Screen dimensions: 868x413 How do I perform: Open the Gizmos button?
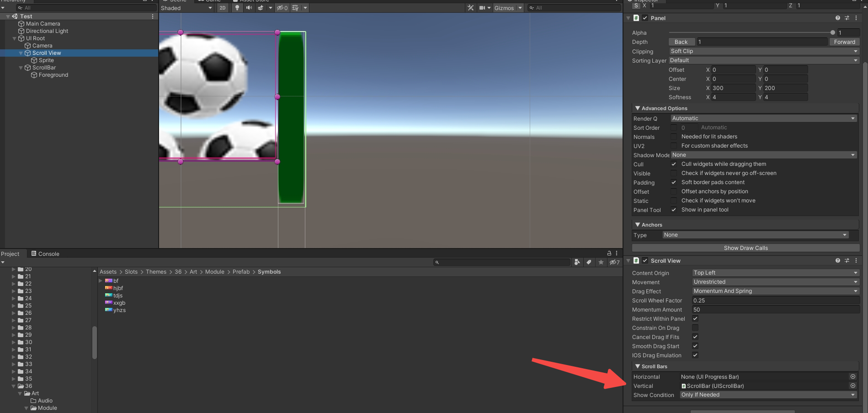(x=504, y=8)
